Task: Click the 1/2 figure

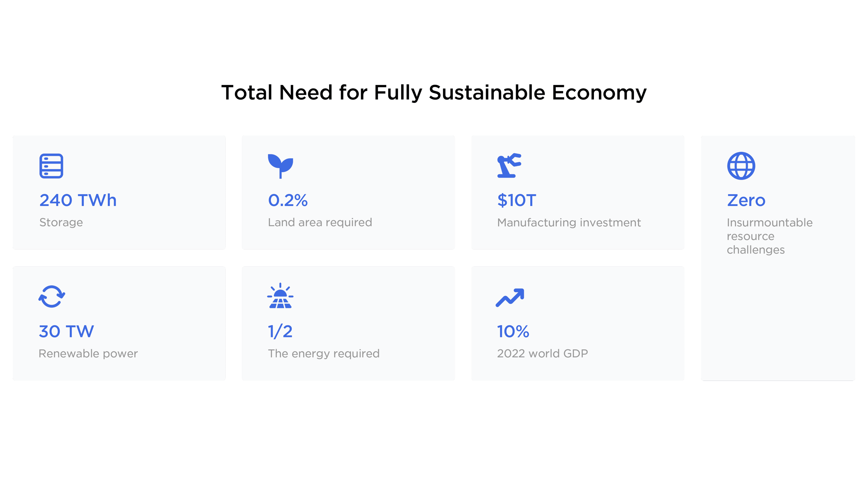Action: pos(280,331)
